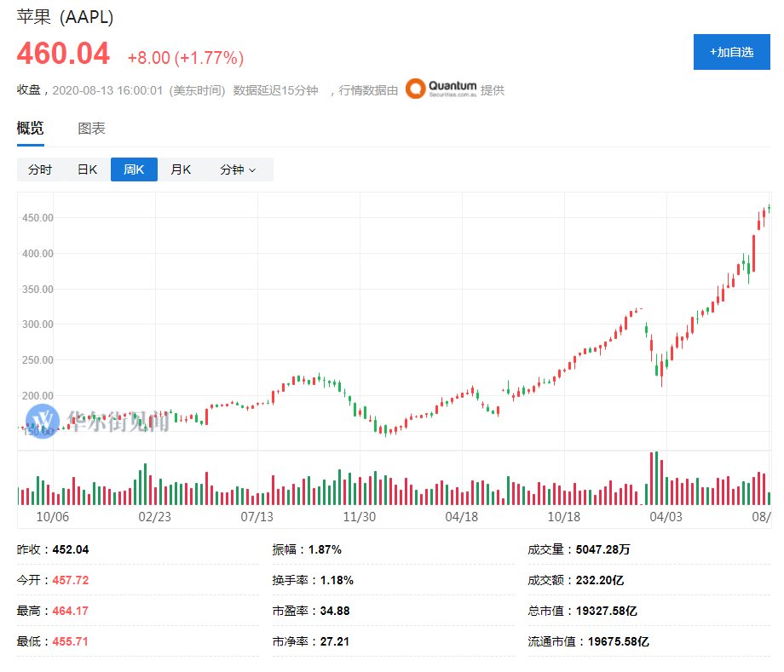This screenshot has height=672, width=784.
Task: Click the +8.00 (+1.77%) price change
Action: click(x=186, y=58)
